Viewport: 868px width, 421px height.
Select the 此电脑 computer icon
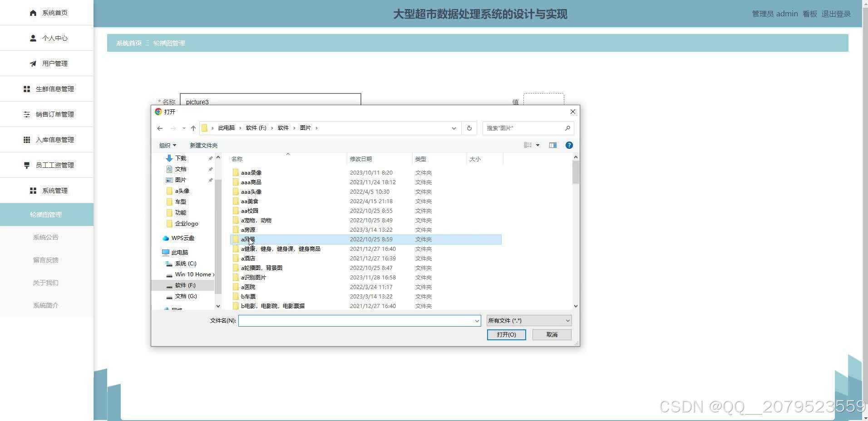pos(166,253)
